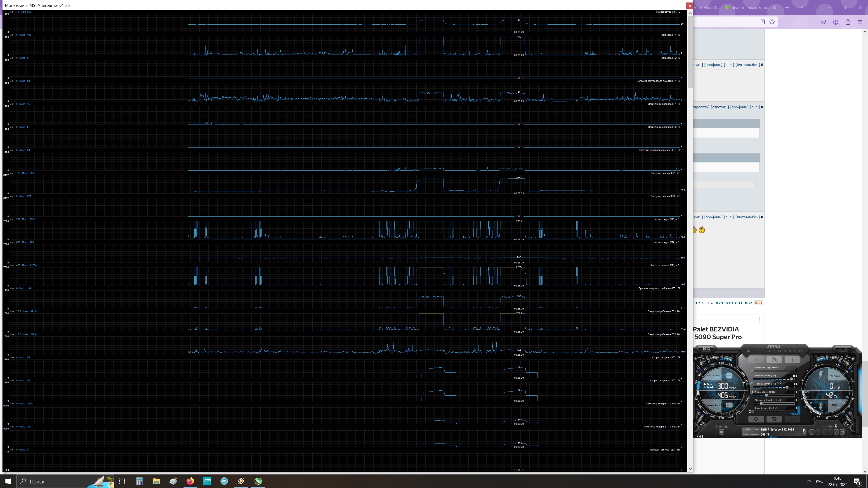
Task: Open the Afterburner information i button
Action: (792, 360)
